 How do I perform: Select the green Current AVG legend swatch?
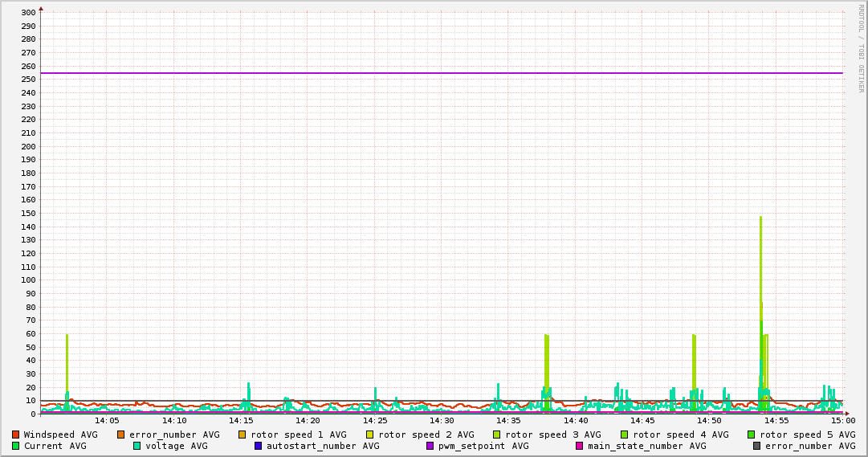[x=15, y=446]
